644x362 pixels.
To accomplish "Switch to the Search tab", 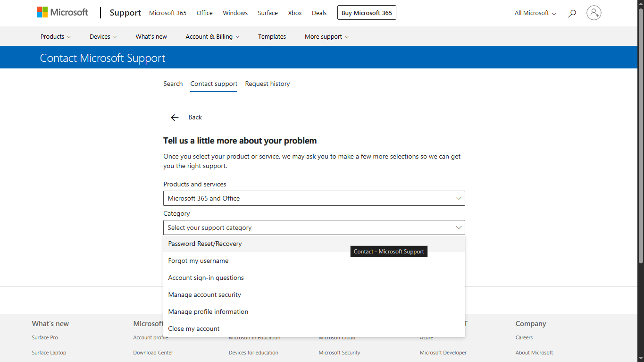I will [173, 84].
